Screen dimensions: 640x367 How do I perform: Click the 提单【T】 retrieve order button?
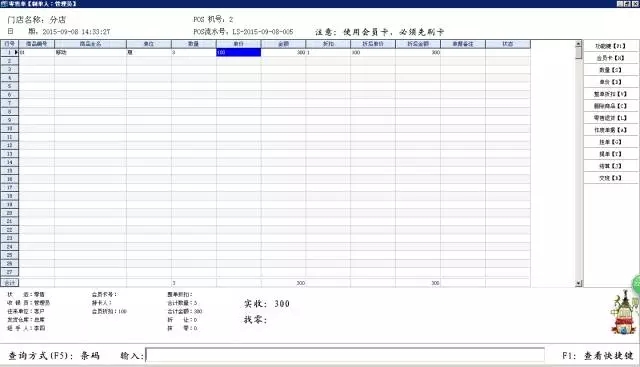coord(610,154)
